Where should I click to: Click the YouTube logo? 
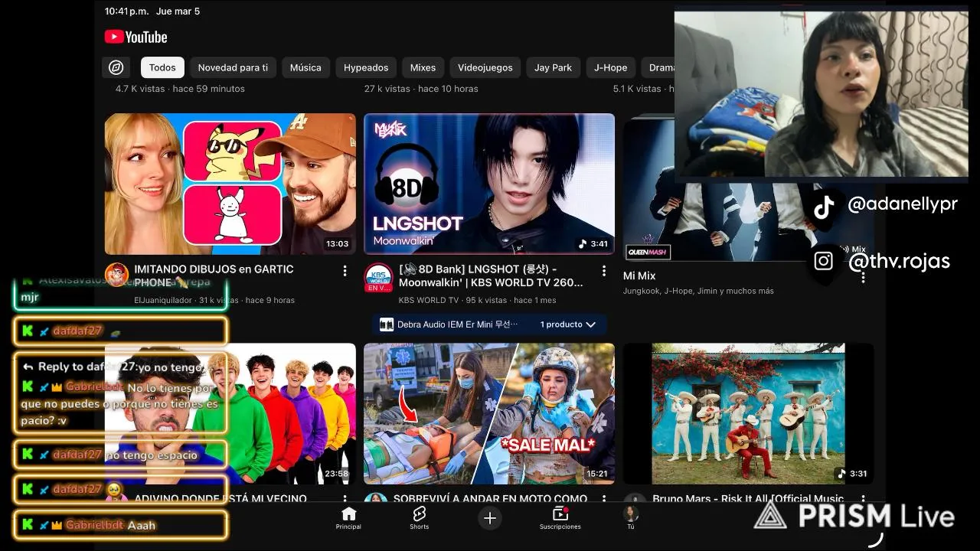pos(136,37)
